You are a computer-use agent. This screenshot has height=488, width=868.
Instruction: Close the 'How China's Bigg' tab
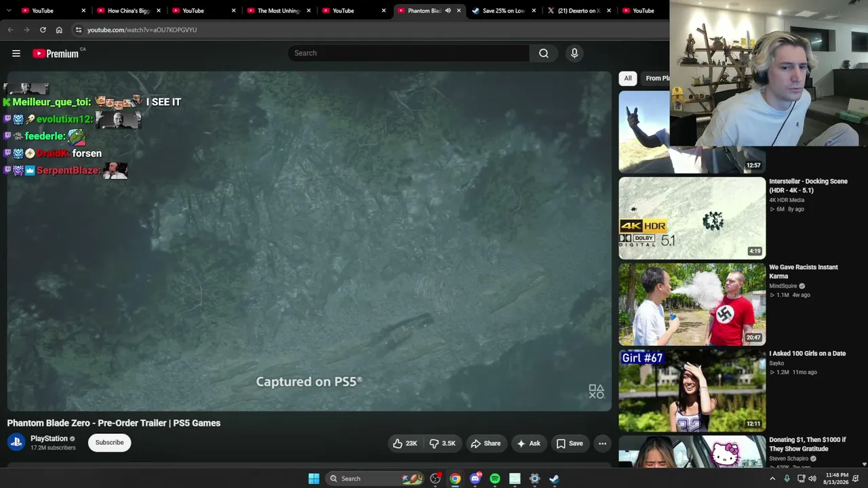tap(159, 11)
